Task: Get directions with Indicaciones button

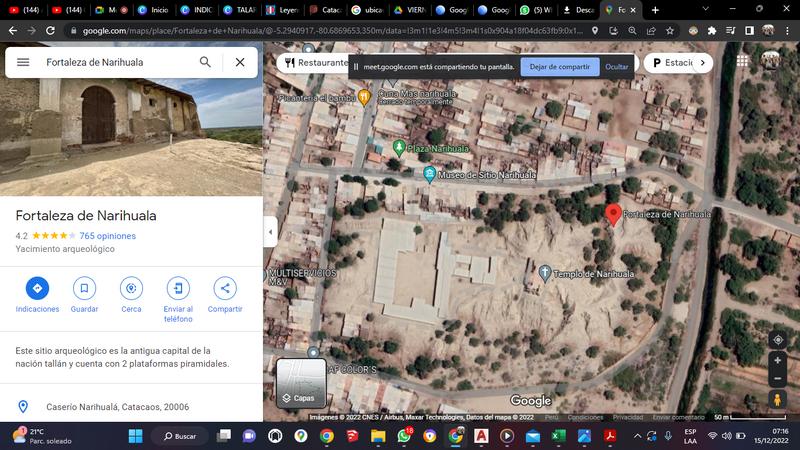Action: (37, 295)
